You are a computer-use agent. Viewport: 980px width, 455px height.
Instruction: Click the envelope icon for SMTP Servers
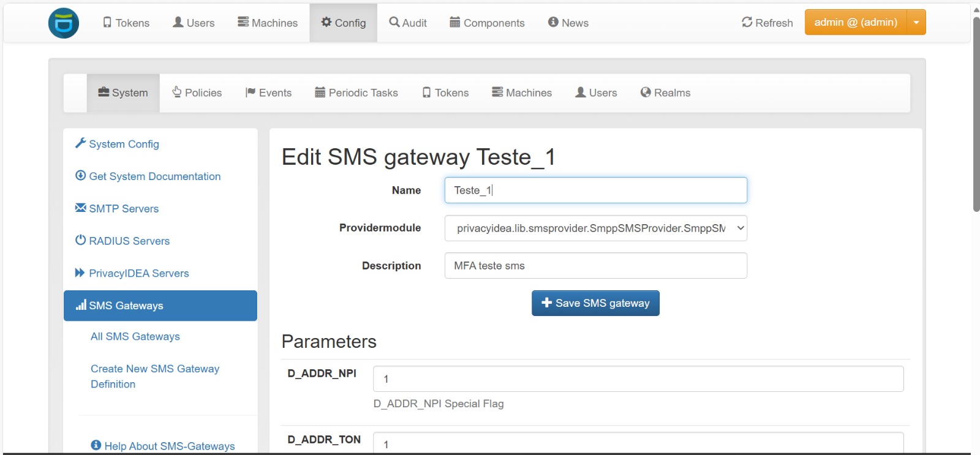tap(80, 208)
